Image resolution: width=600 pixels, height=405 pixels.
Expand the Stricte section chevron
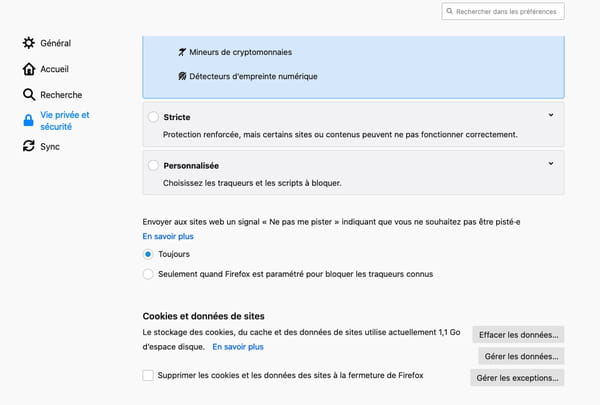551,115
